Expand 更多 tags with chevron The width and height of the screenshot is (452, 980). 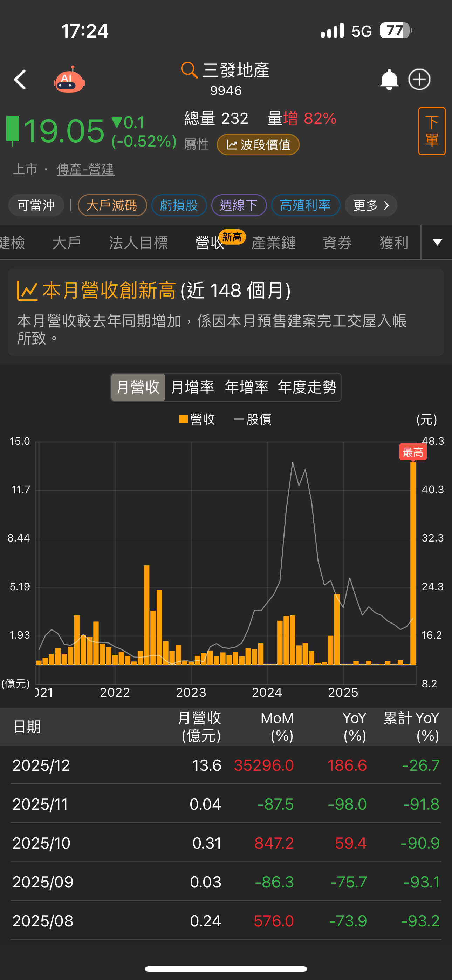pos(371,205)
